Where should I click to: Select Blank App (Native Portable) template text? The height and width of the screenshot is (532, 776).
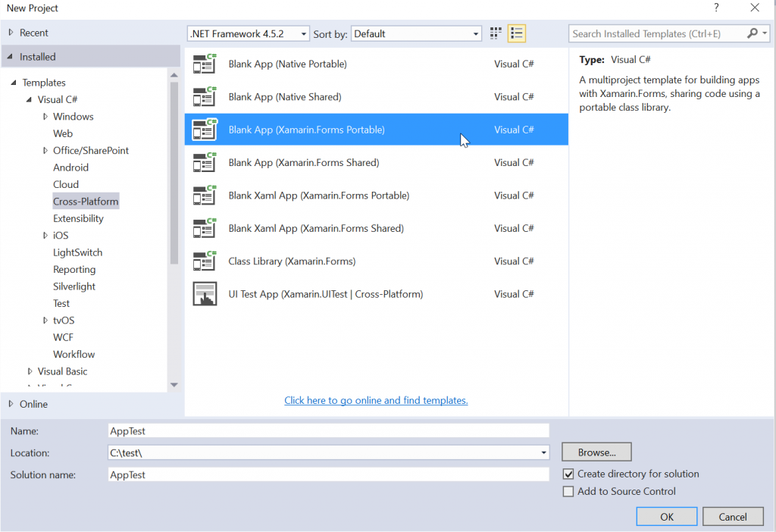tap(287, 64)
